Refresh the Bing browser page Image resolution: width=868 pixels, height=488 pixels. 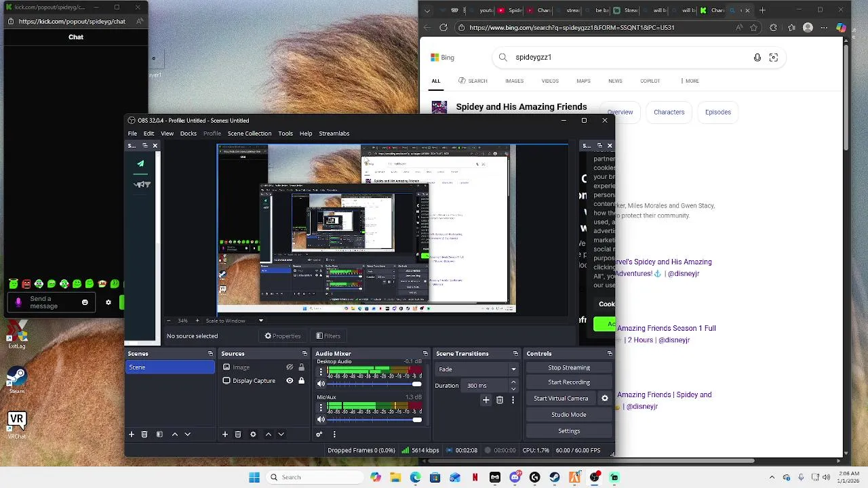coord(443,28)
